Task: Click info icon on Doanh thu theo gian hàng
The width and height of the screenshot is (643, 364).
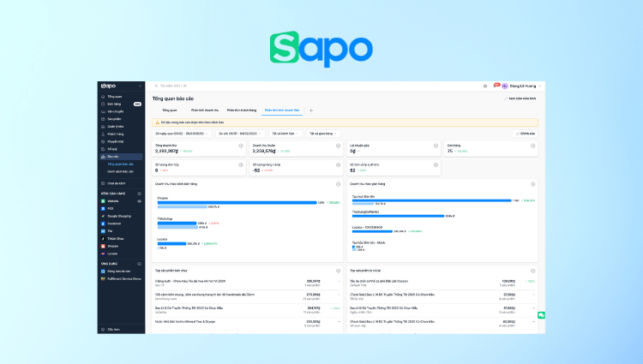Action: [532, 184]
